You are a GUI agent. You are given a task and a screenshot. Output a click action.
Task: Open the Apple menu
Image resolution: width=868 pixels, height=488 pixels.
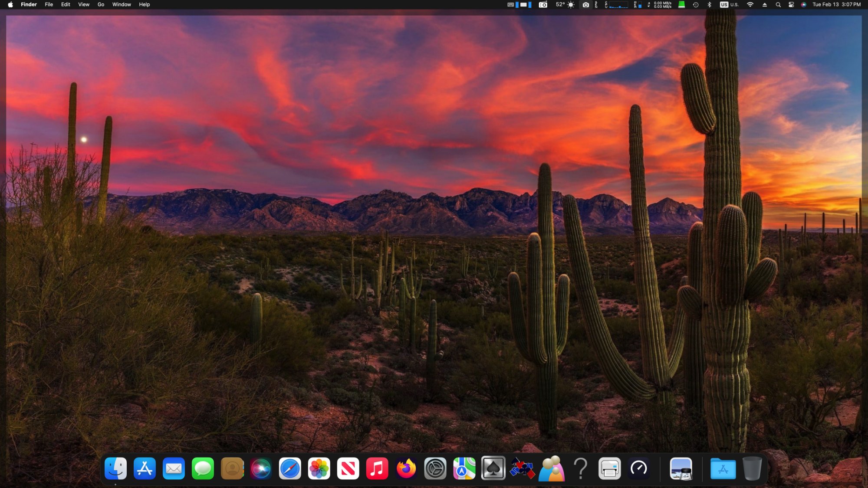tap(10, 5)
